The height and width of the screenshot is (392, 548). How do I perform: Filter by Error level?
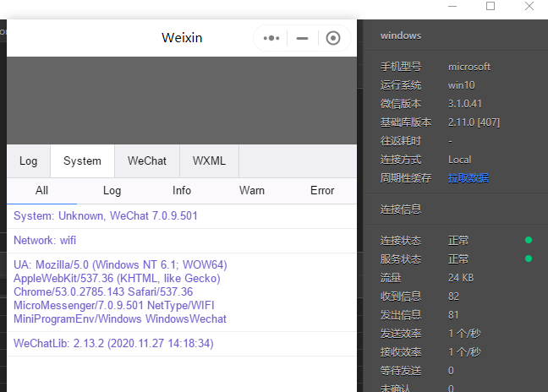coord(322,191)
